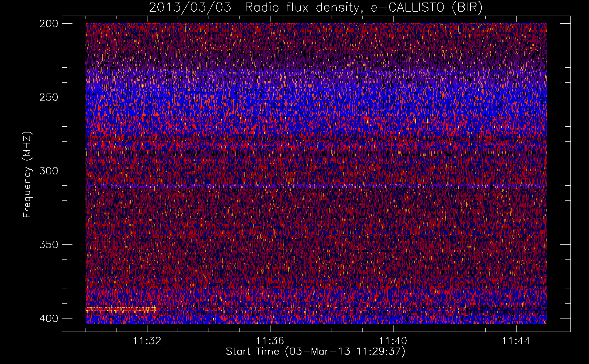589x364 pixels.
Task: Click the 11:40 time axis label
Action: pos(393,341)
